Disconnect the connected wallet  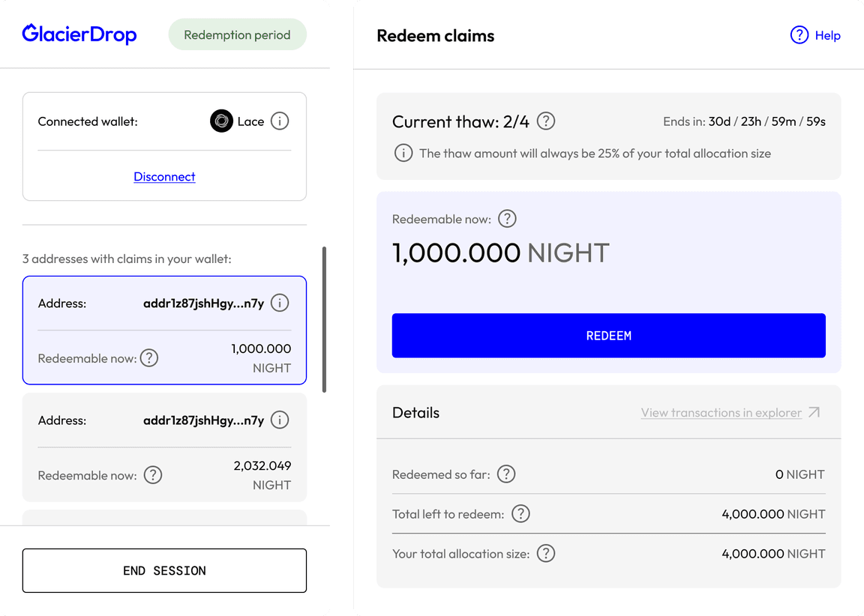coord(164,177)
